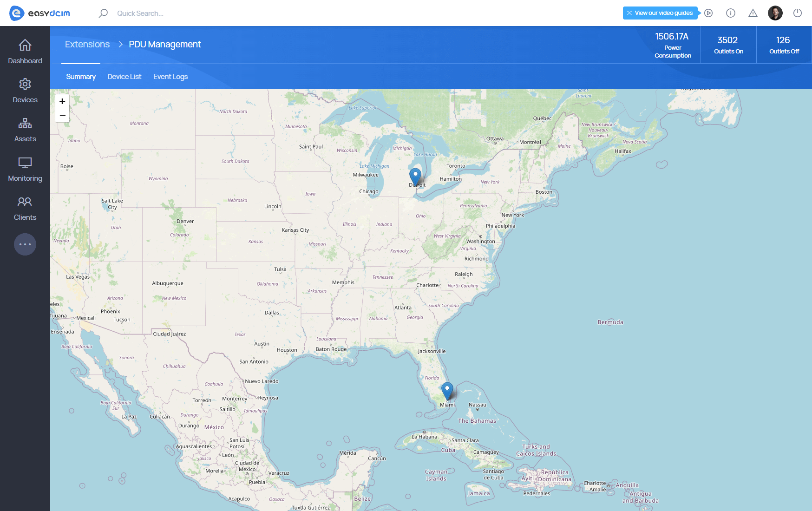Click the La Habana label on map

click(x=425, y=437)
